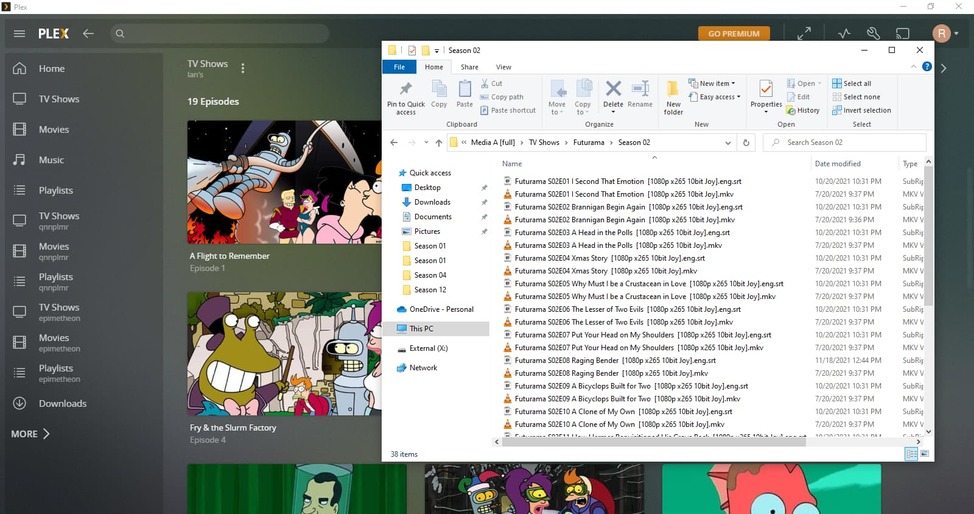Go to Home in Plex sidebar
974x514 pixels.
[x=52, y=68]
